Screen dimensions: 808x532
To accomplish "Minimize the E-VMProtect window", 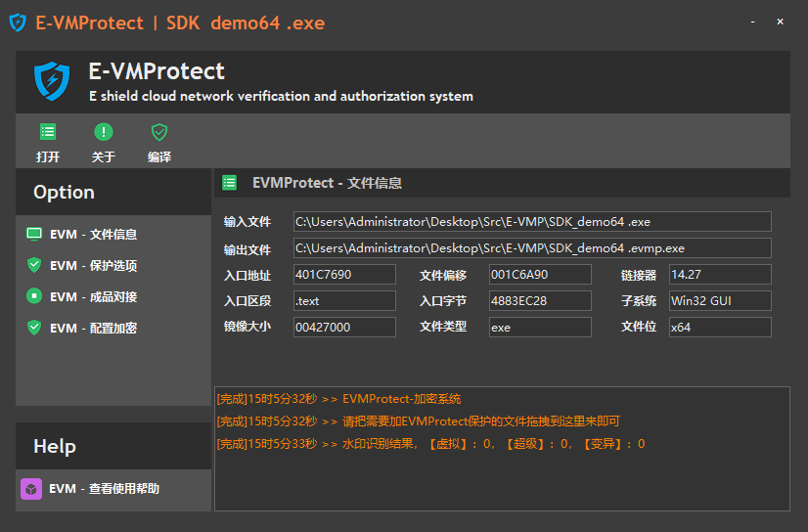I will tap(753, 22).
